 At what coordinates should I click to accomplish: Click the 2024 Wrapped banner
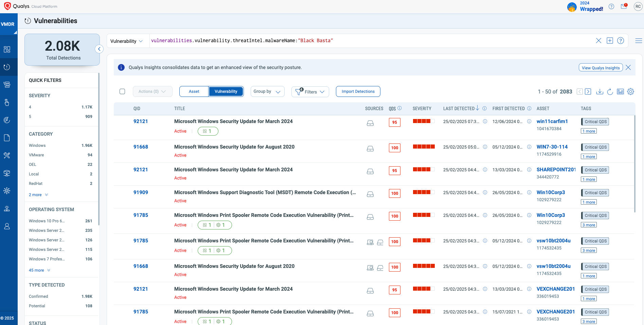[586, 6]
